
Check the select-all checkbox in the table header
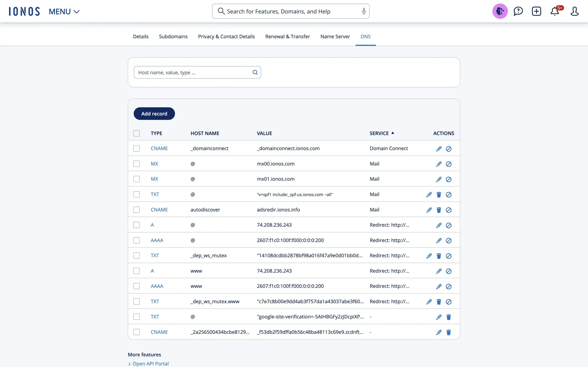(137, 133)
